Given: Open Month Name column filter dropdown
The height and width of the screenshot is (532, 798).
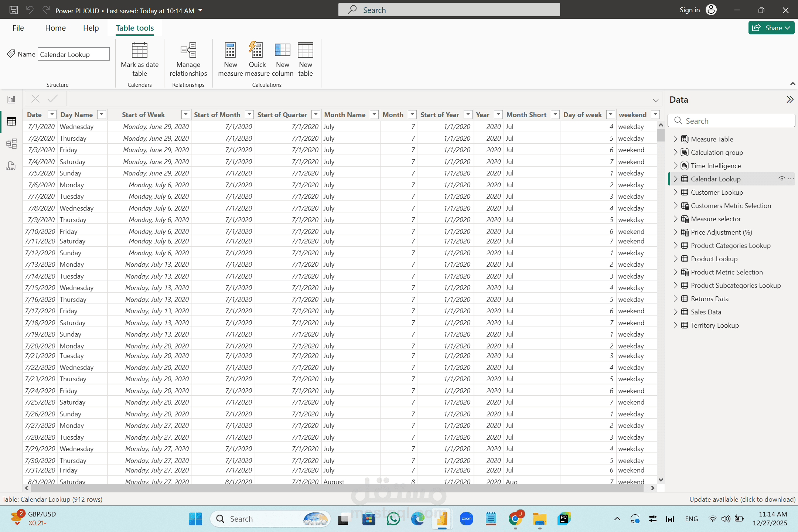Looking at the screenshot, I should (374, 115).
